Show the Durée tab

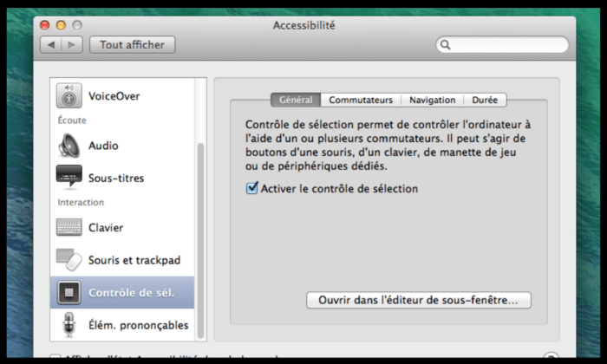click(485, 100)
